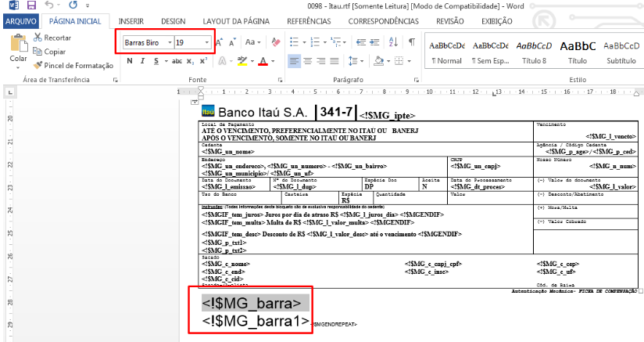Switch to the EXIBIÇÃO tab
644x342 pixels.
[496, 21]
